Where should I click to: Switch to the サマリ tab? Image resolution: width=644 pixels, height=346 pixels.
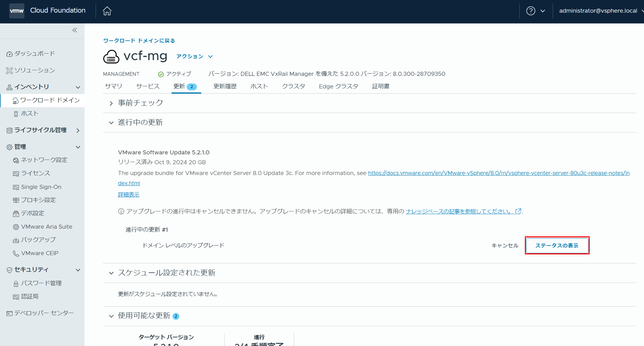point(113,86)
